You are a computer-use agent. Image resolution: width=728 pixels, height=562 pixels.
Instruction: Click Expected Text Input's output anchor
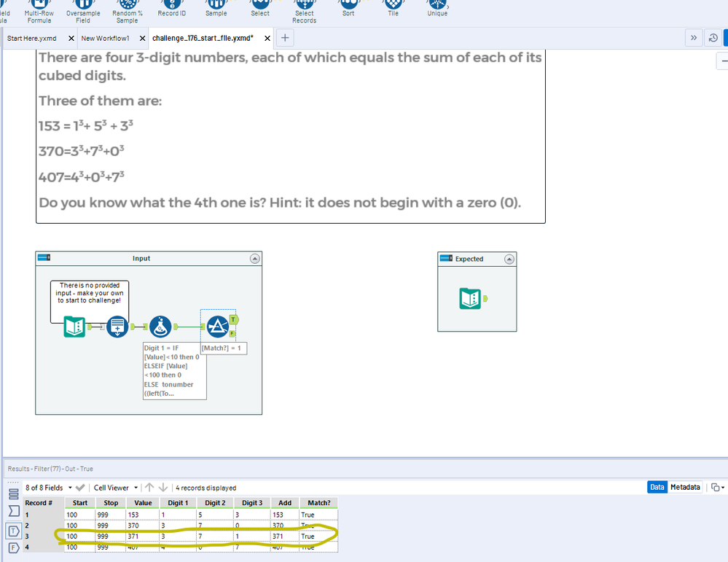[x=485, y=298]
